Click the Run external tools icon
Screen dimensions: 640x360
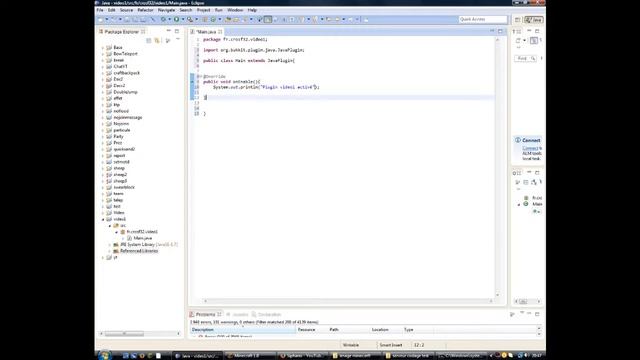[x=190, y=19]
